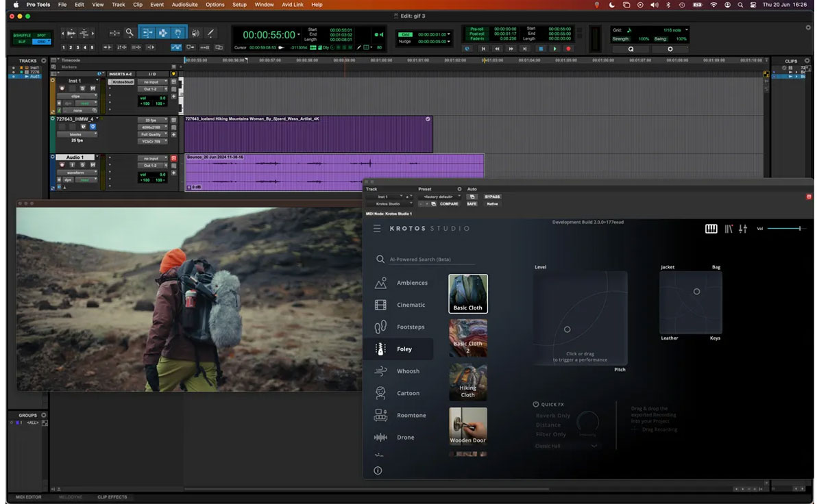Image resolution: width=817 pixels, height=504 pixels.
Task: Switch to the Clip Effects tab
Action: point(112,497)
